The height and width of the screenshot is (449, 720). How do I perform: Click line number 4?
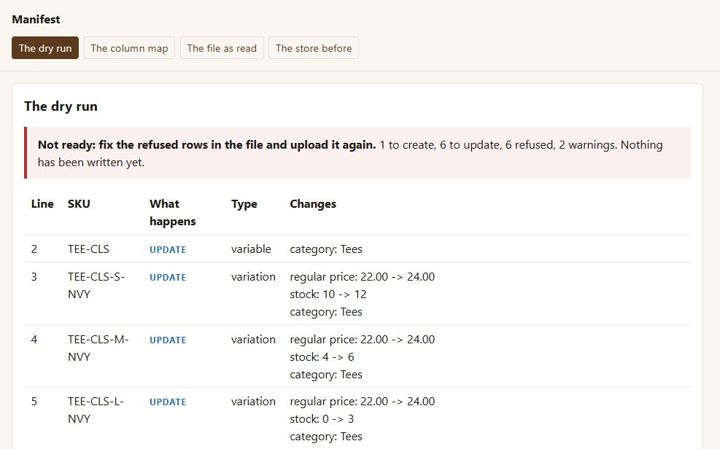click(x=34, y=339)
